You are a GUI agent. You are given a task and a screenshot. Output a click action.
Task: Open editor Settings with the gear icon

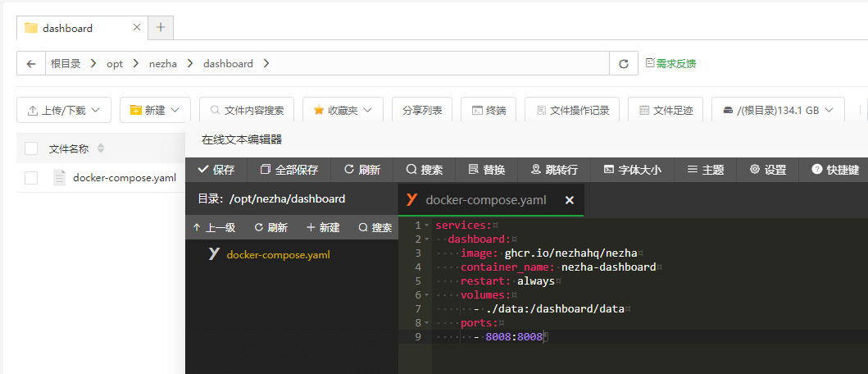coord(767,170)
